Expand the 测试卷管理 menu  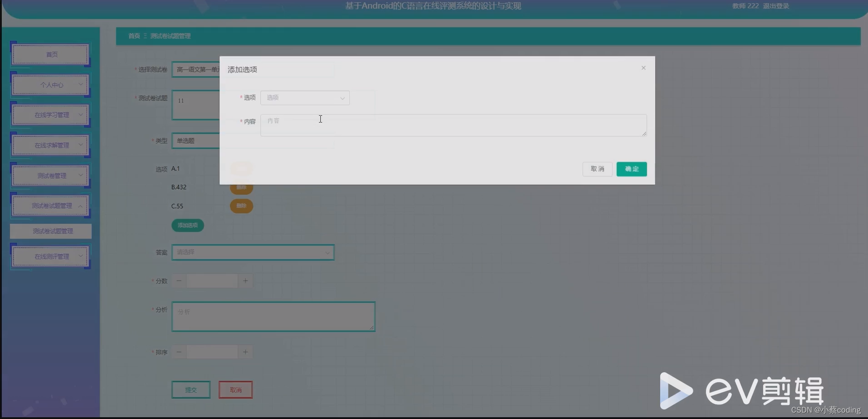50,176
